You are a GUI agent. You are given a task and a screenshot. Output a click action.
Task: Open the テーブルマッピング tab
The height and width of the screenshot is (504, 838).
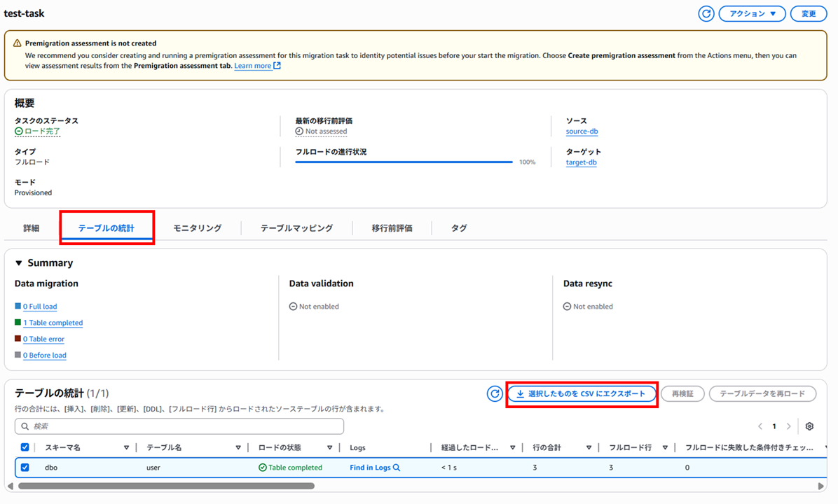tap(296, 228)
